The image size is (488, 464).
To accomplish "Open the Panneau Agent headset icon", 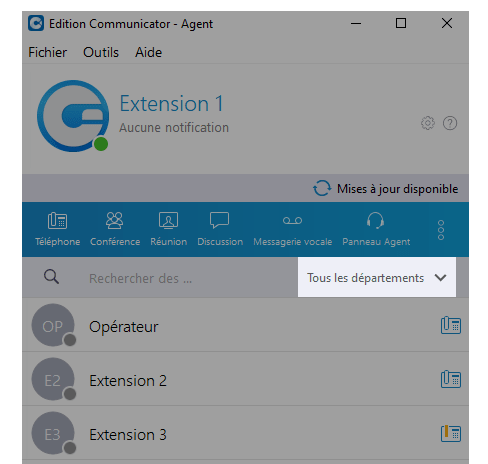I will click(375, 221).
